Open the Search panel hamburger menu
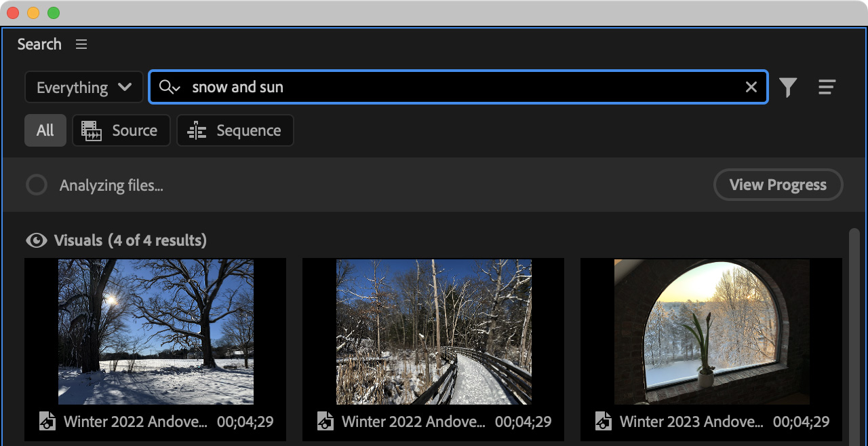Image resolution: width=868 pixels, height=446 pixels. pos(81,45)
